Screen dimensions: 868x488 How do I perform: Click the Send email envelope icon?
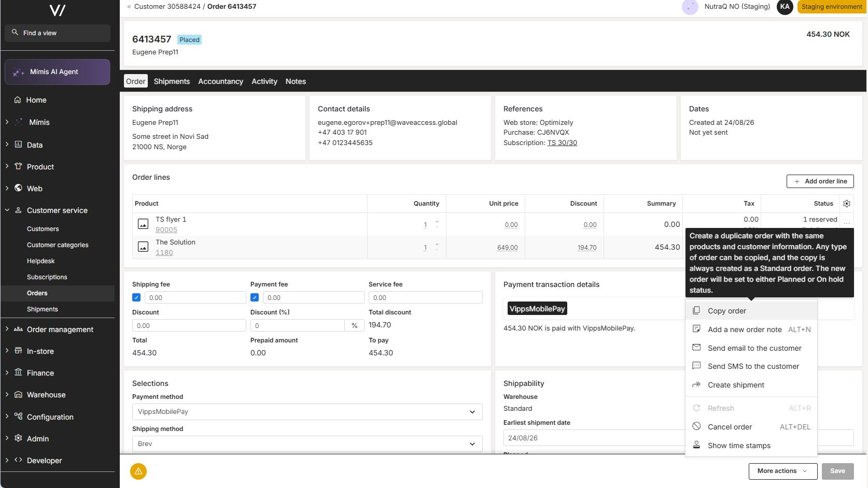(x=696, y=348)
